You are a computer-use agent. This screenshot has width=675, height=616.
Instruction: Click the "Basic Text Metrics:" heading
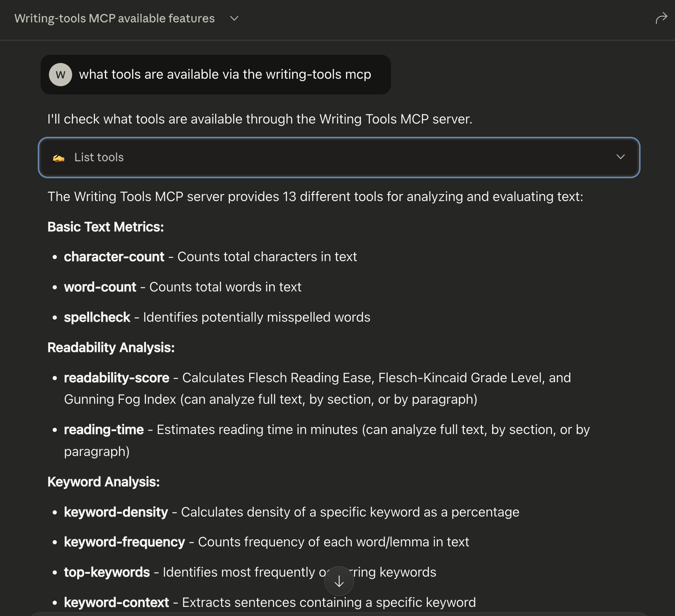[x=106, y=227]
